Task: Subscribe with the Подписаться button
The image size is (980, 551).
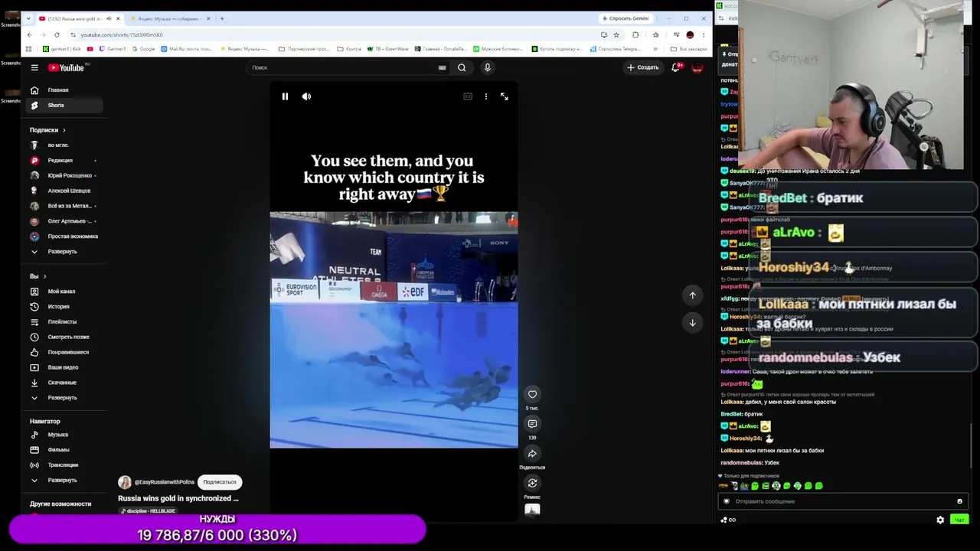Action: coord(220,482)
